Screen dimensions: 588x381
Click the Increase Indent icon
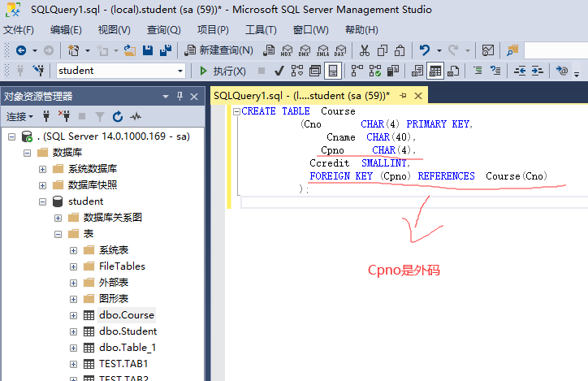tap(538, 71)
